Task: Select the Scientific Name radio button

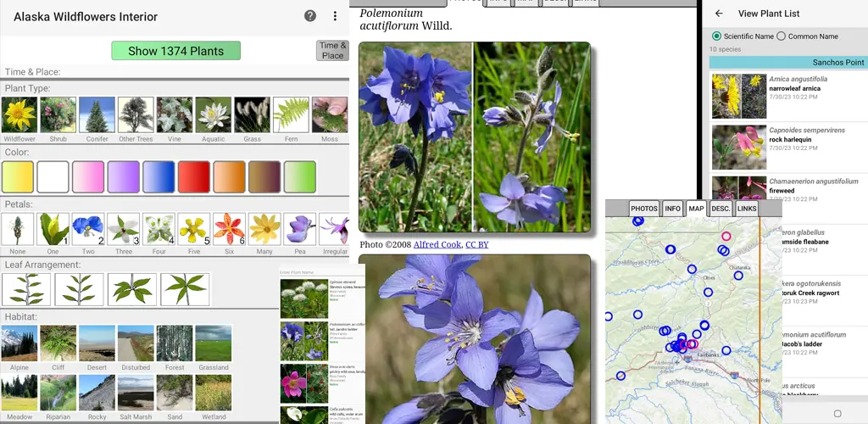Action: tap(717, 36)
